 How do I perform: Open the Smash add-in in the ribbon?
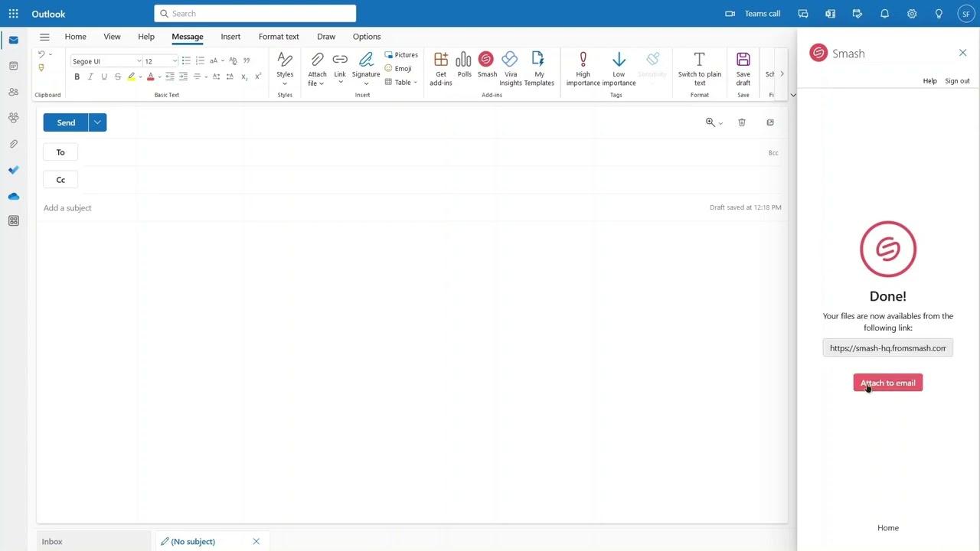point(487,65)
